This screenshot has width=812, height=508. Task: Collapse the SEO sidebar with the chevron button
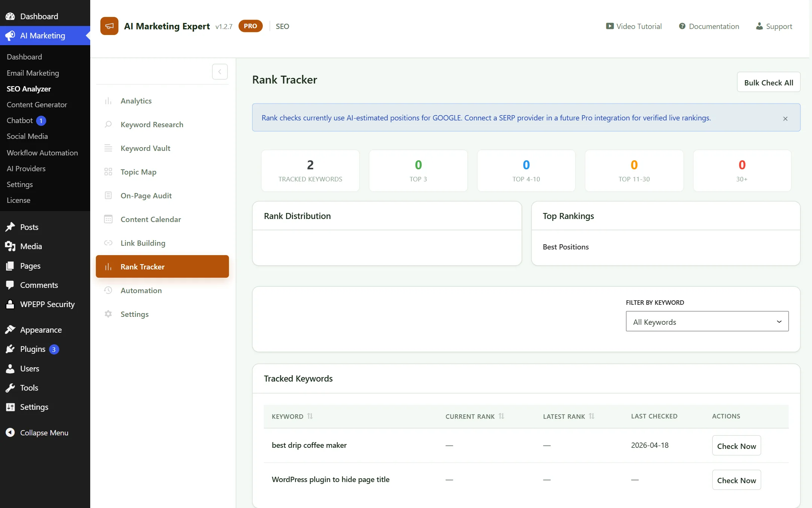pos(220,71)
